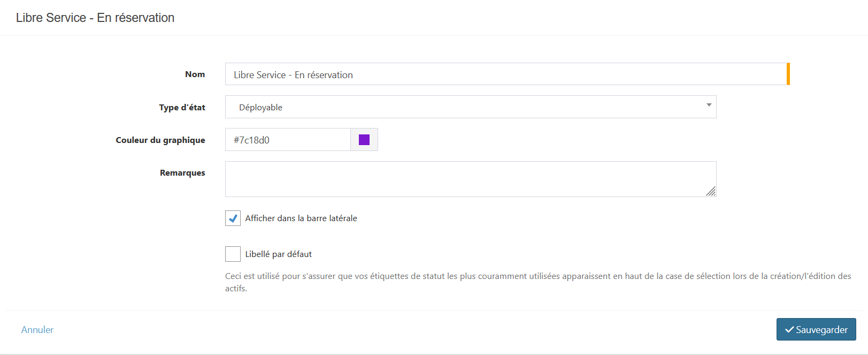Click the Type d'état label
The height and width of the screenshot is (355, 868).
click(182, 108)
